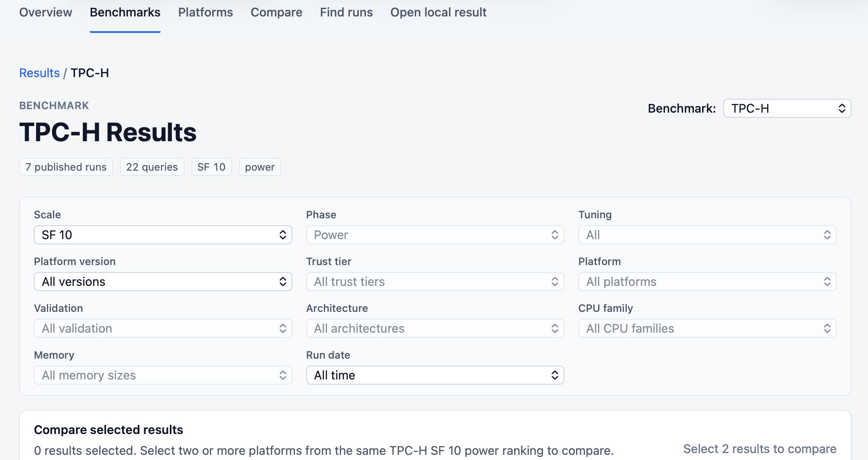Viewport: 868px width, 460px height.
Task: Click Select 2 results to compare button
Action: point(760,449)
